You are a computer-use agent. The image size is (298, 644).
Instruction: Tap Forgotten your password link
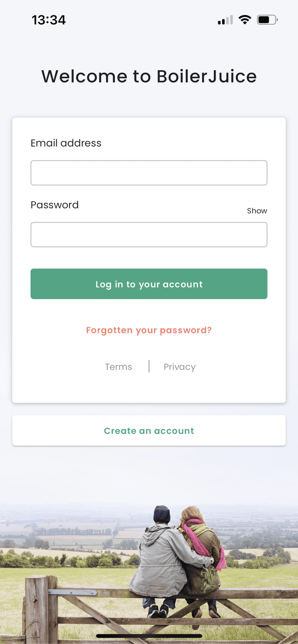tap(149, 330)
